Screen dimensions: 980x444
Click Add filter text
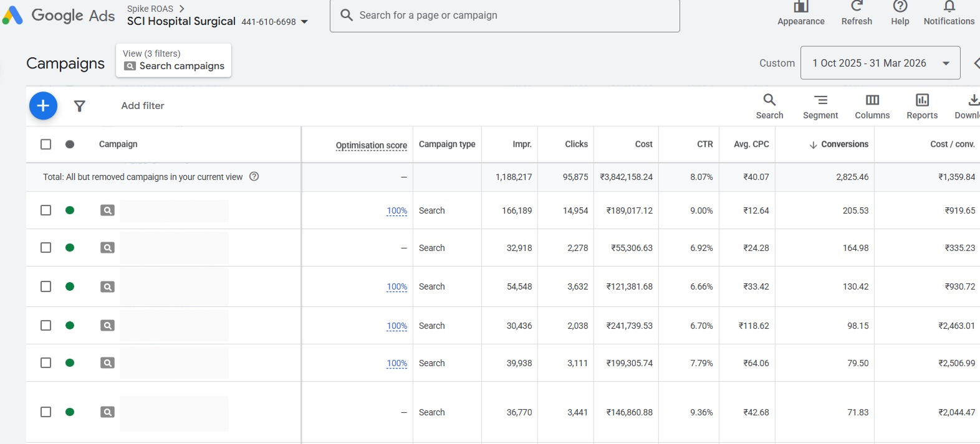point(143,106)
